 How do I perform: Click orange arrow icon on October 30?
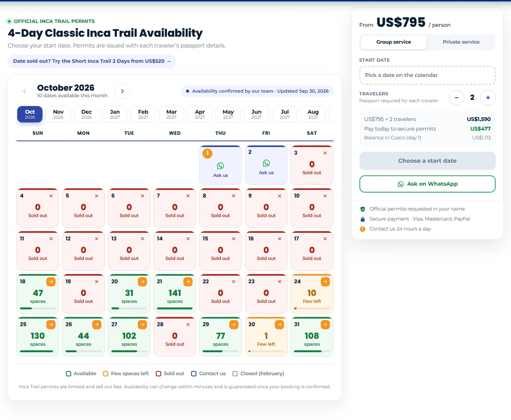pos(279,325)
